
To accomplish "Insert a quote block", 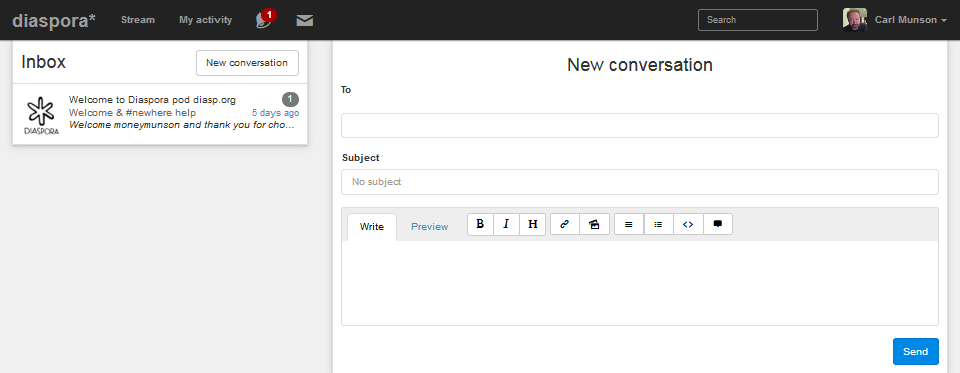I will pyautogui.click(x=718, y=224).
